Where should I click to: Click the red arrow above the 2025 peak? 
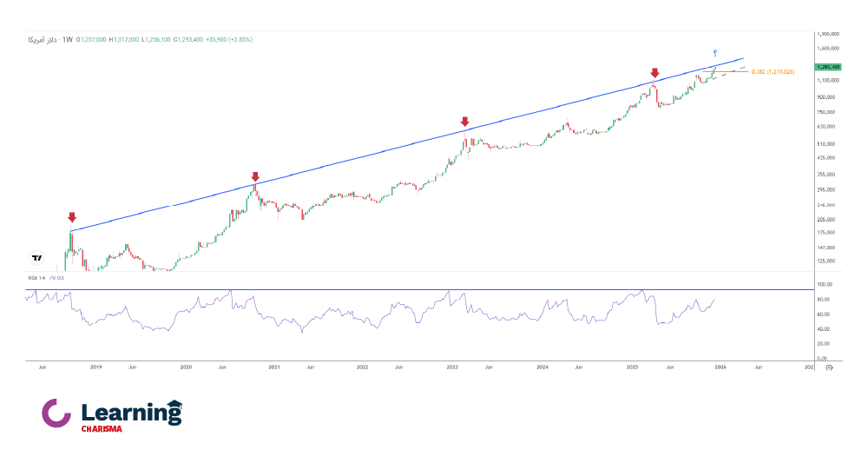pyautogui.click(x=654, y=73)
